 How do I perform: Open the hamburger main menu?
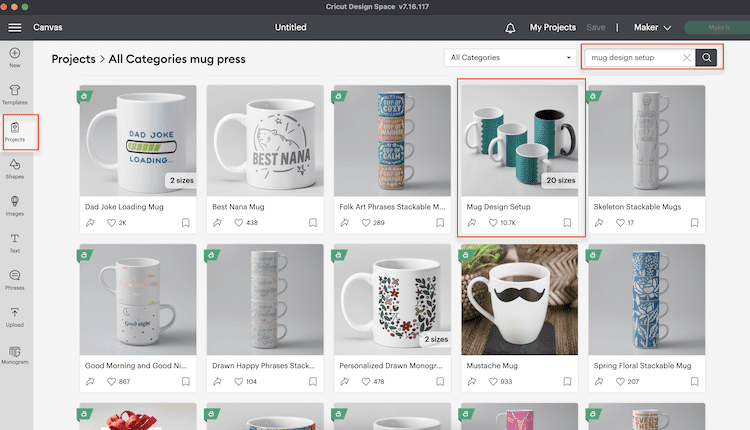pos(15,28)
